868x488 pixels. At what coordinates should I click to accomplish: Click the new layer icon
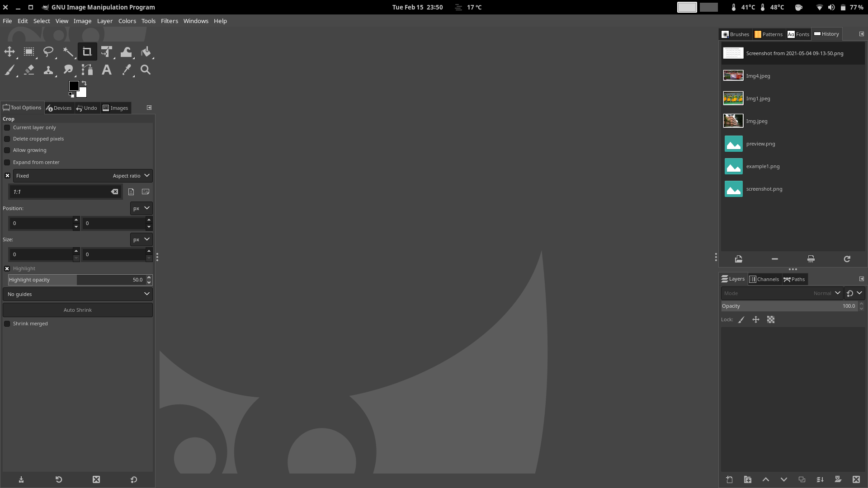click(729, 480)
